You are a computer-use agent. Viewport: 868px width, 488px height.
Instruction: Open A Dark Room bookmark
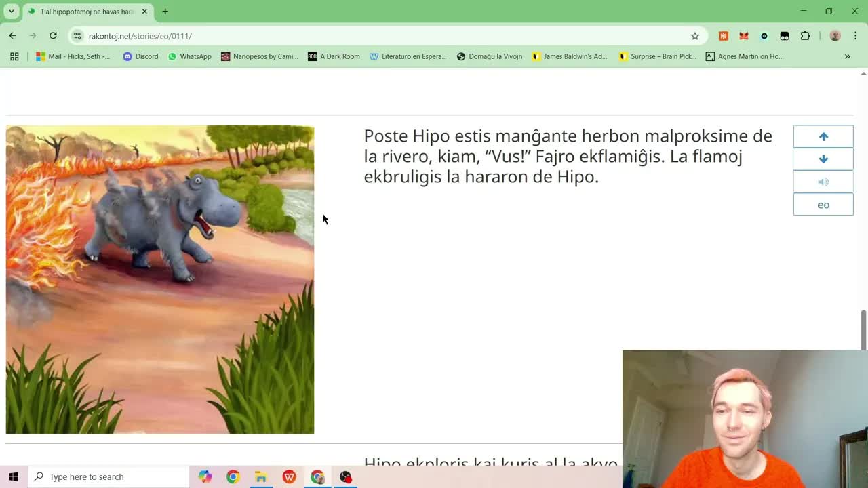click(334, 56)
